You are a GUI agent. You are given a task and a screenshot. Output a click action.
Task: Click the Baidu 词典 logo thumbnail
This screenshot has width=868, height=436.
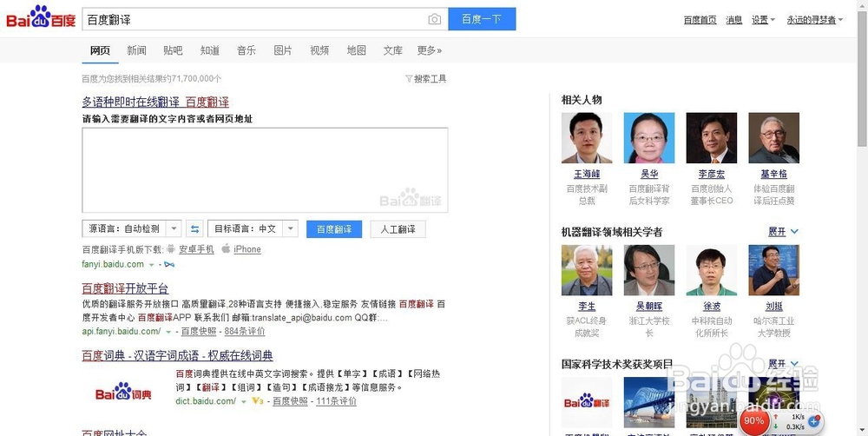pos(123,393)
